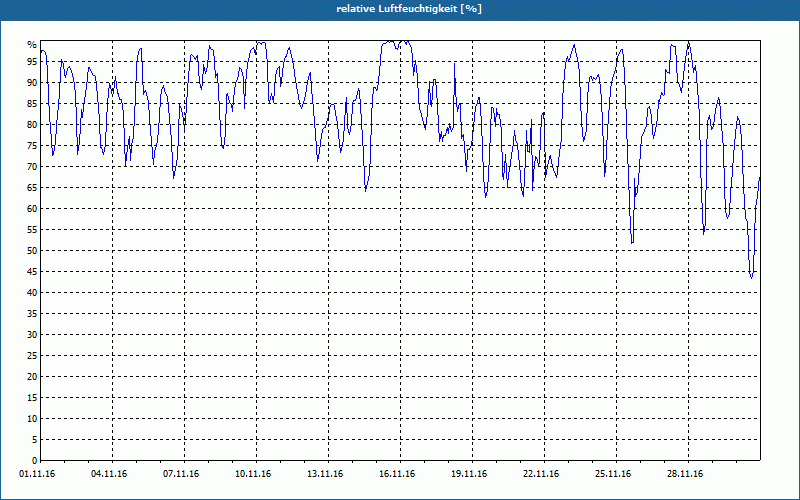
Task: Click the y-axis value 25
Action: point(32,356)
